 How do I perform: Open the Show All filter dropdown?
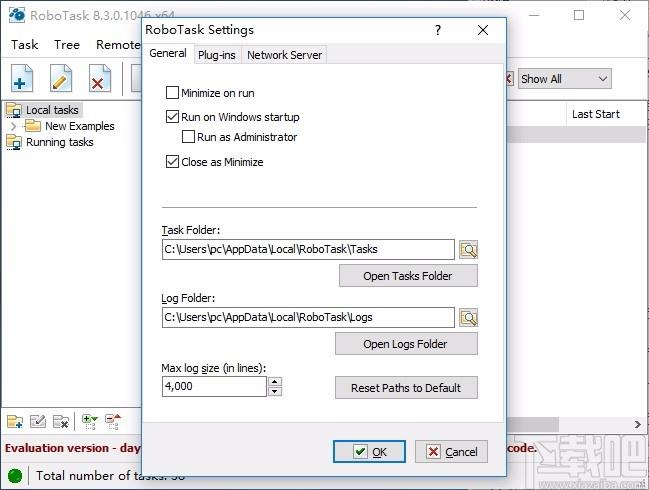pyautogui.click(x=565, y=79)
